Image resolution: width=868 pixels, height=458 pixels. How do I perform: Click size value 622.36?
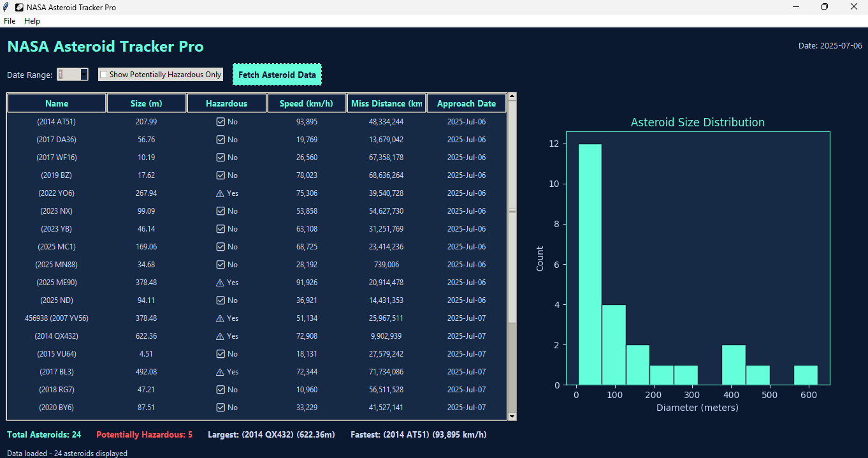(x=147, y=336)
